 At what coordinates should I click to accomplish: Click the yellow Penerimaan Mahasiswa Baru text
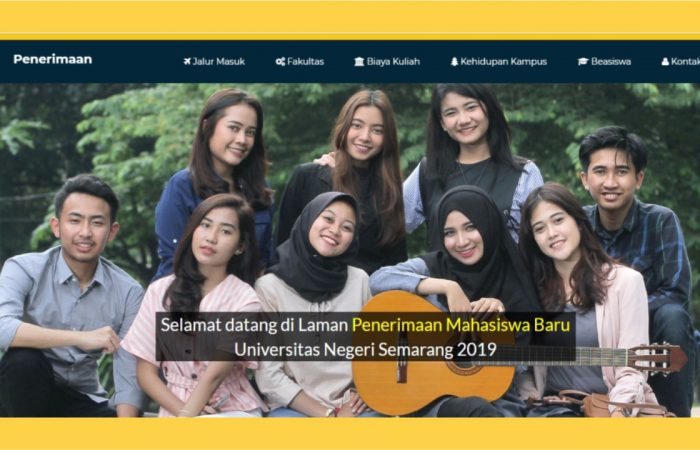461,325
